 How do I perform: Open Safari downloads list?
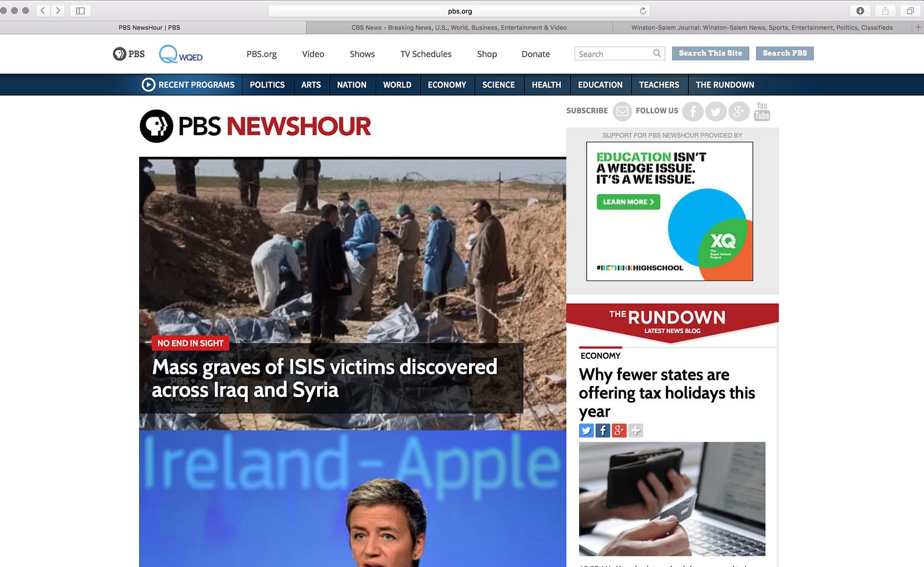pos(860,10)
